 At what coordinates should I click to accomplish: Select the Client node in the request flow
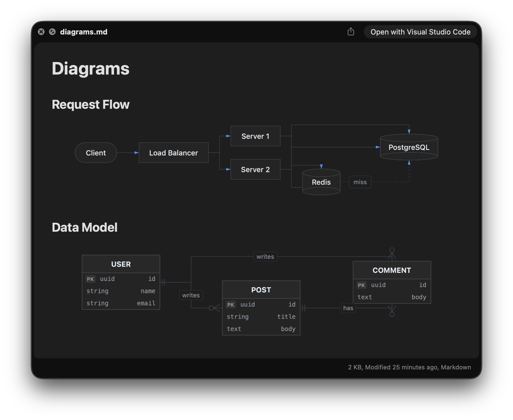pyautogui.click(x=96, y=153)
